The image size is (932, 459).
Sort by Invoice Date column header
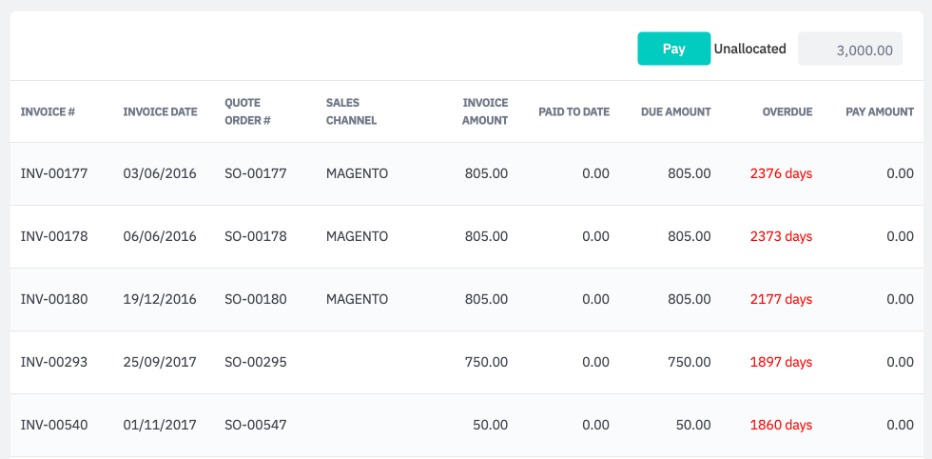160,112
